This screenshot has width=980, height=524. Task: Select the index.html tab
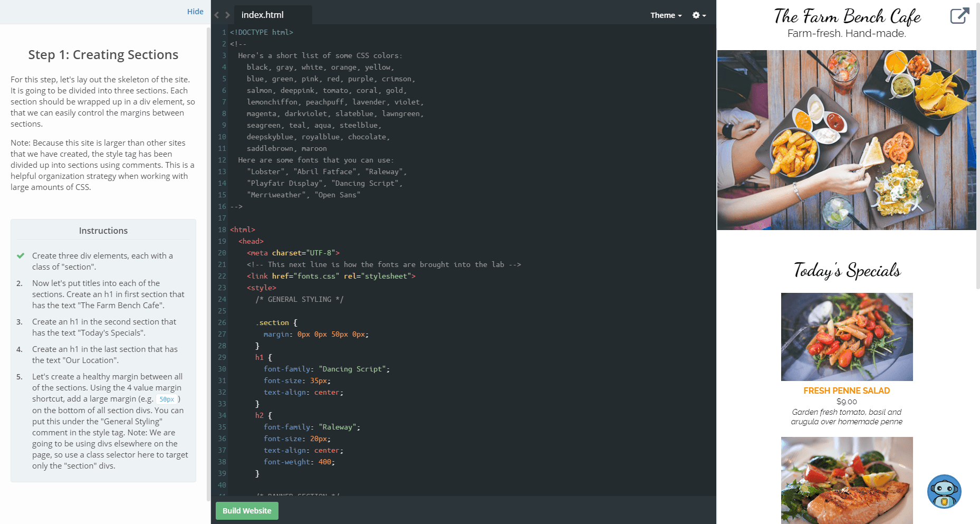coord(263,15)
